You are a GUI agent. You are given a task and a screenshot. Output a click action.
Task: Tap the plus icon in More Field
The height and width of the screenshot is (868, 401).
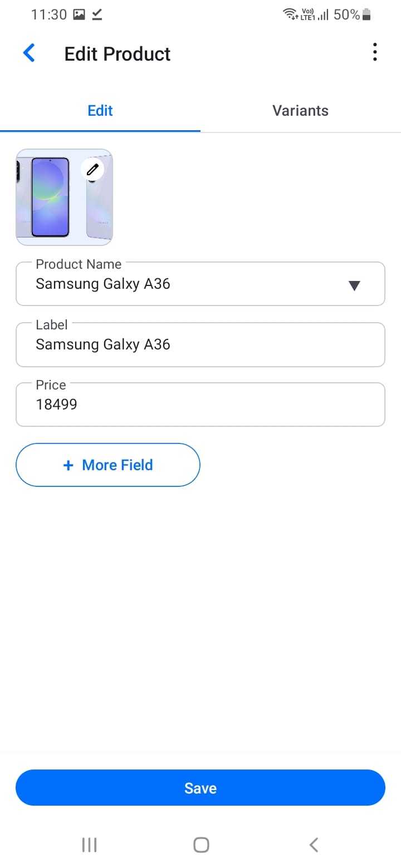point(69,465)
